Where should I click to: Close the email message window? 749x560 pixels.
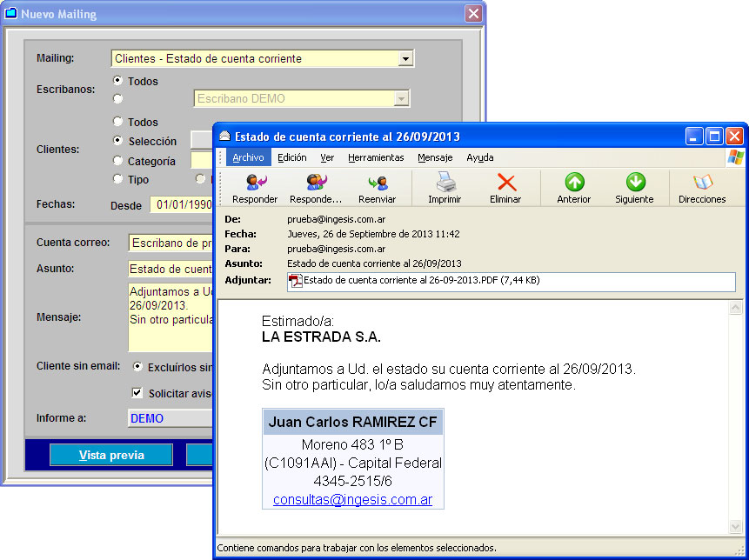click(x=735, y=137)
